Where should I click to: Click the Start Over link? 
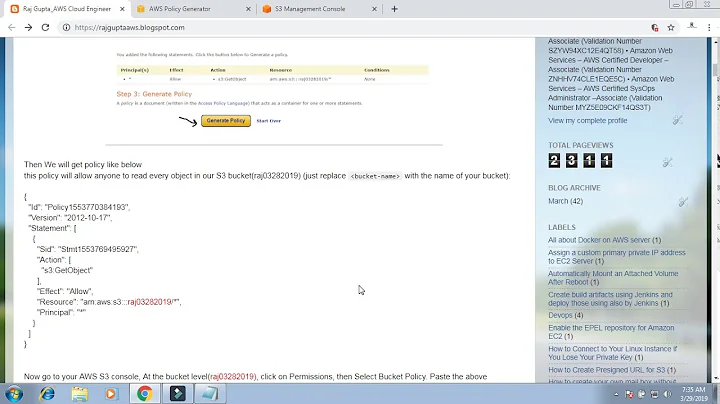pos(269,121)
